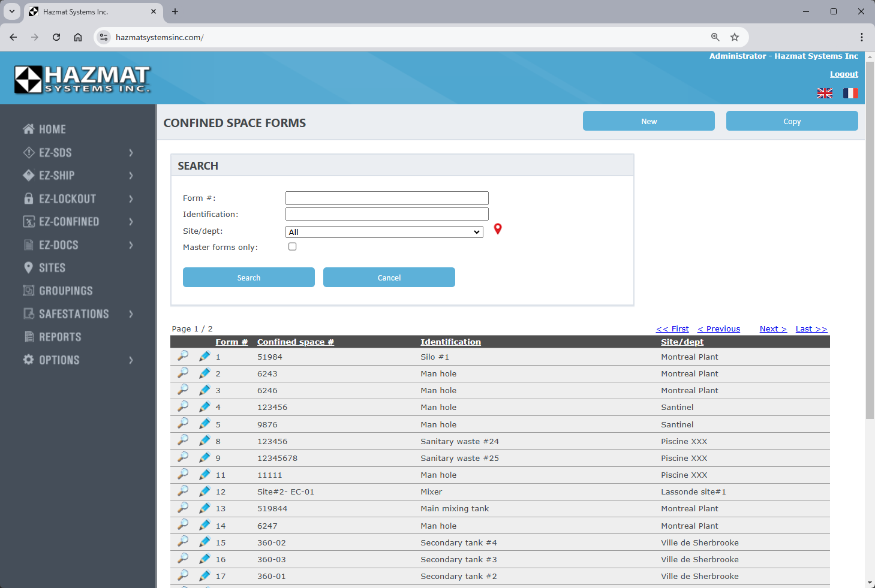This screenshot has height=588, width=875.
Task: Expand the EZ-SDS sidebar menu
Action: [x=78, y=153]
